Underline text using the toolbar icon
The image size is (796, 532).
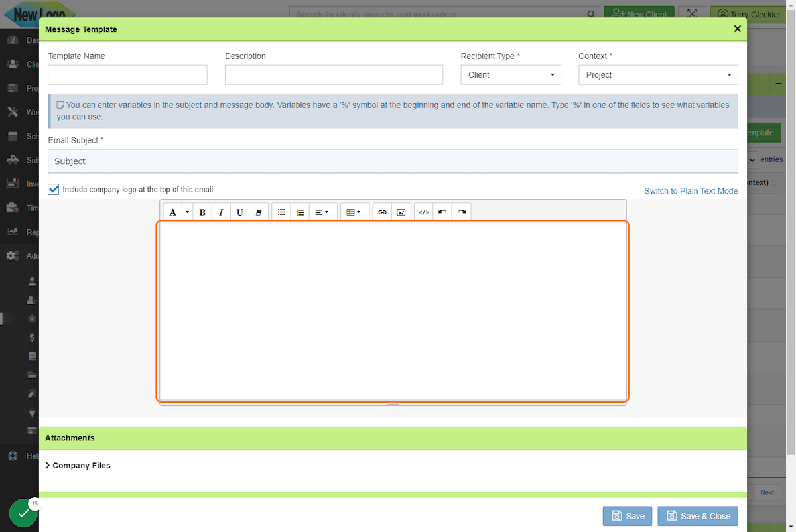(239, 212)
